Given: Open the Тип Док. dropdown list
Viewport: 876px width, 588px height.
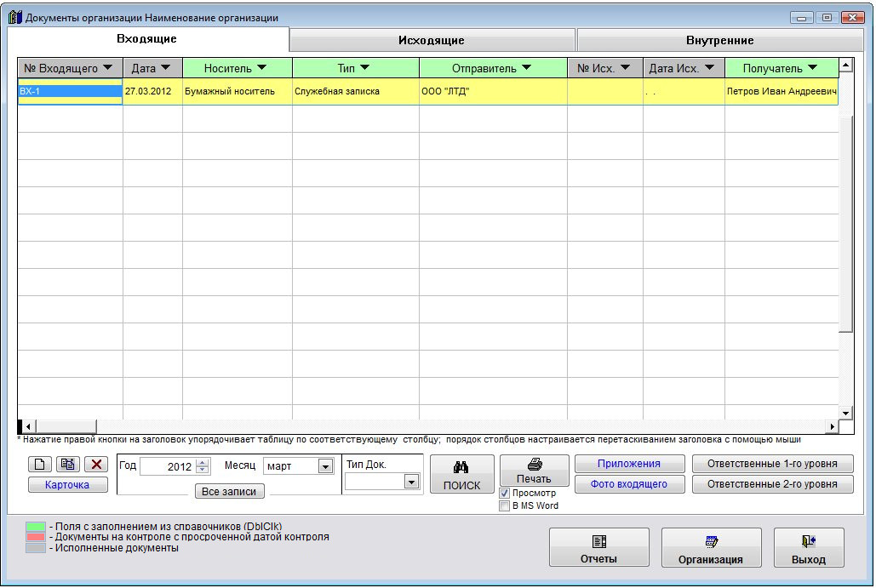Looking at the screenshot, I should pos(411,482).
